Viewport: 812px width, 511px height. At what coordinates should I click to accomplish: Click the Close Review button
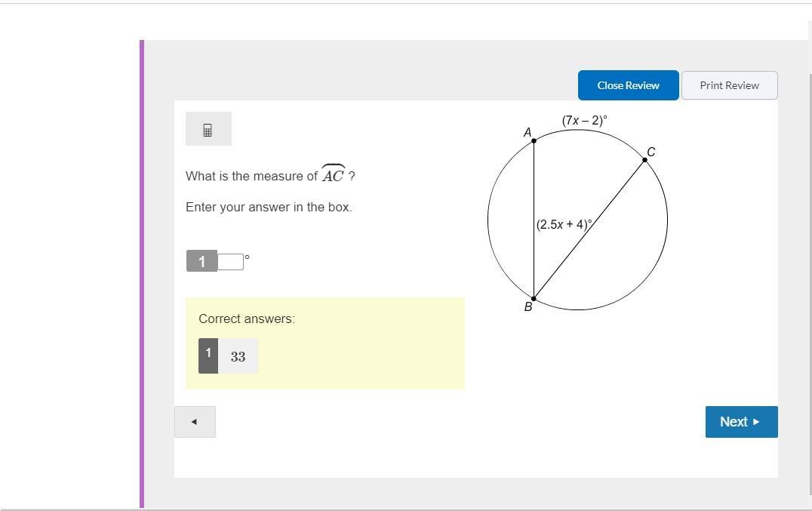pos(628,85)
